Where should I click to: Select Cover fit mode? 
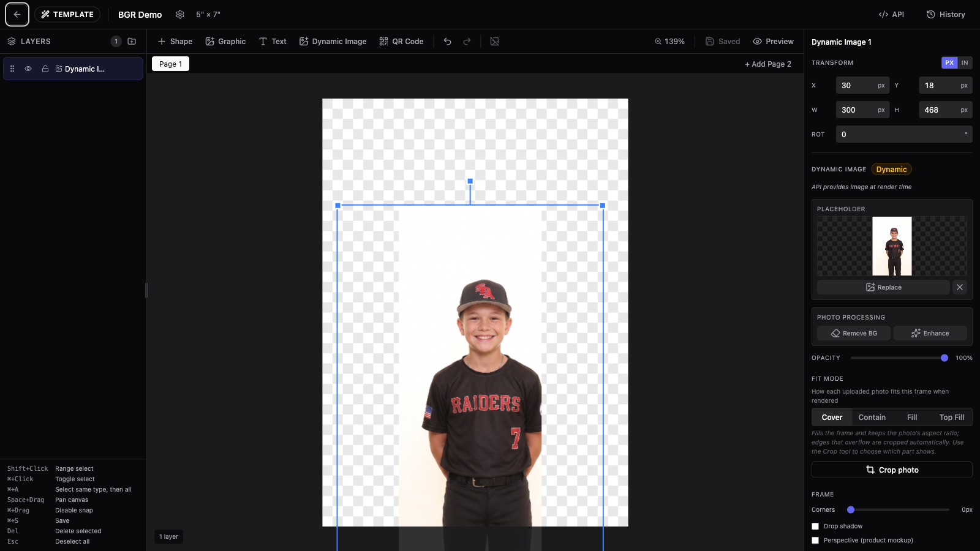(832, 417)
